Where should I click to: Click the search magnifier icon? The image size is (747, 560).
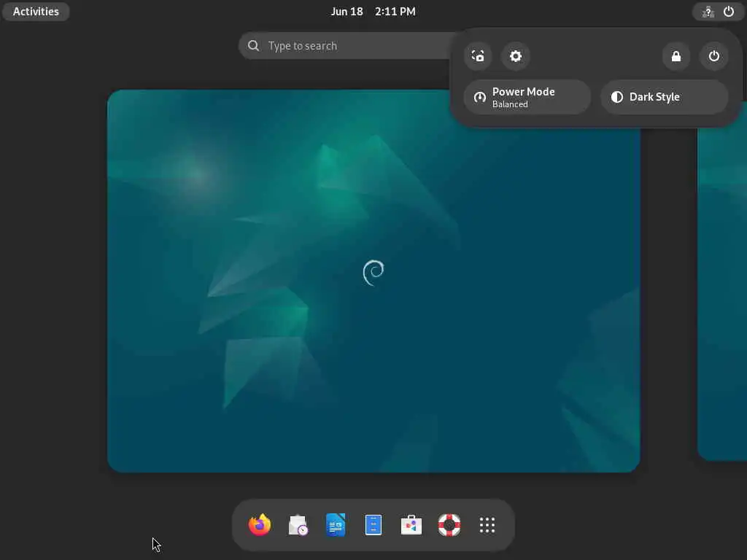[253, 46]
